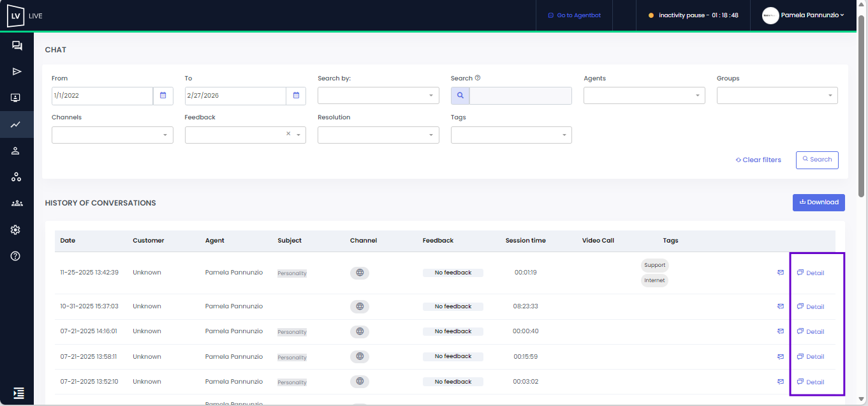Open Detail for 07-21-2025 13:52:10 conversation
868x406 pixels.
[811, 382]
